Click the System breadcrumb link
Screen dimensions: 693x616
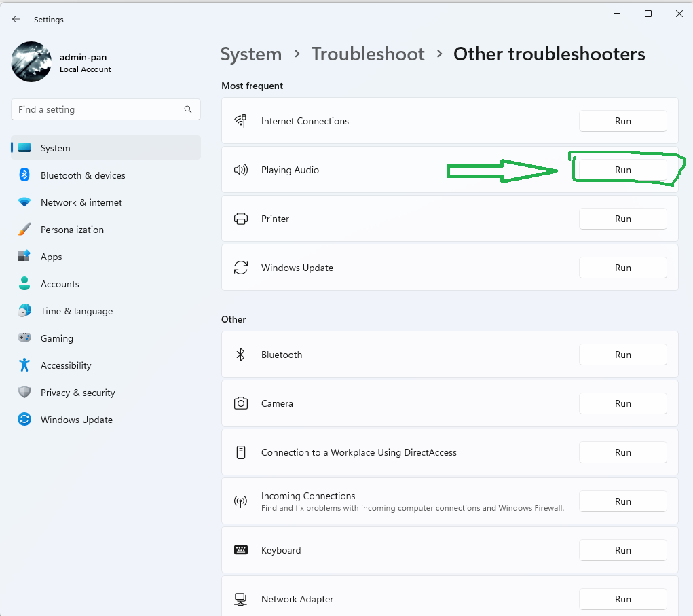(x=250, y=54)
